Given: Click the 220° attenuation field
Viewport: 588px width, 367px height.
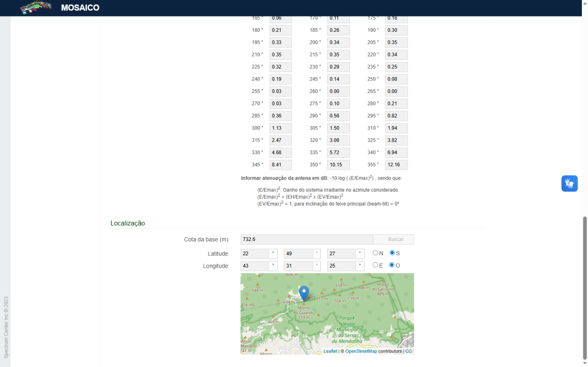Looking at the screenshot, I should coord(396,54).
